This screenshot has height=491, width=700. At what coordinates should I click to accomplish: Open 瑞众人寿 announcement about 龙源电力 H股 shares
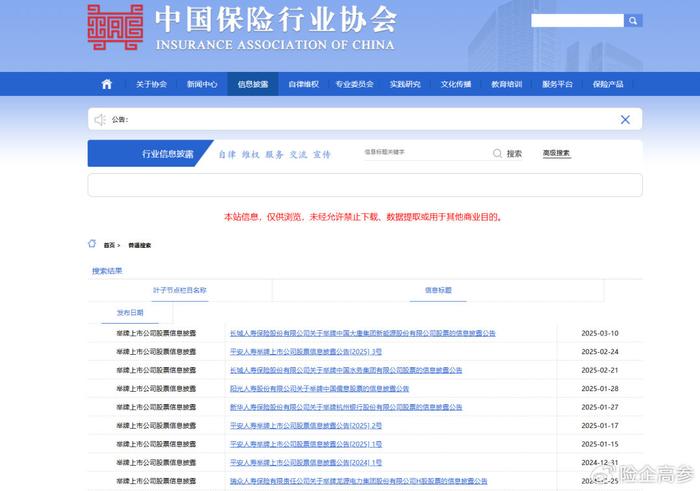tap(358, 481)
